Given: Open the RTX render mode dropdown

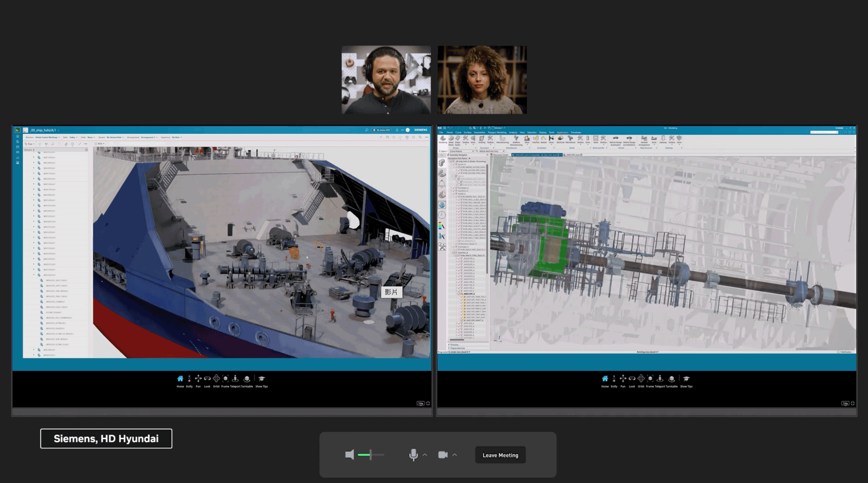Looking at the screenshot, I should point(101,144).
